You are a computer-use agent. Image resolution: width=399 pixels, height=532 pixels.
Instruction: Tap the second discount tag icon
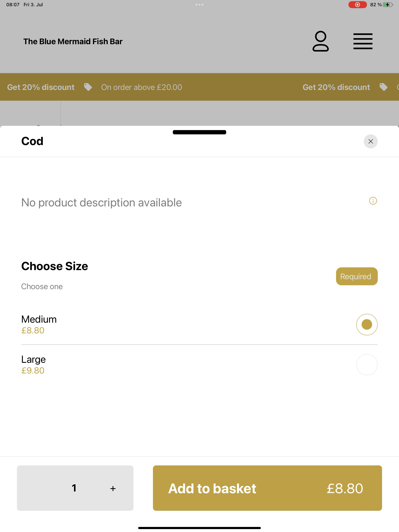[383, 87]
